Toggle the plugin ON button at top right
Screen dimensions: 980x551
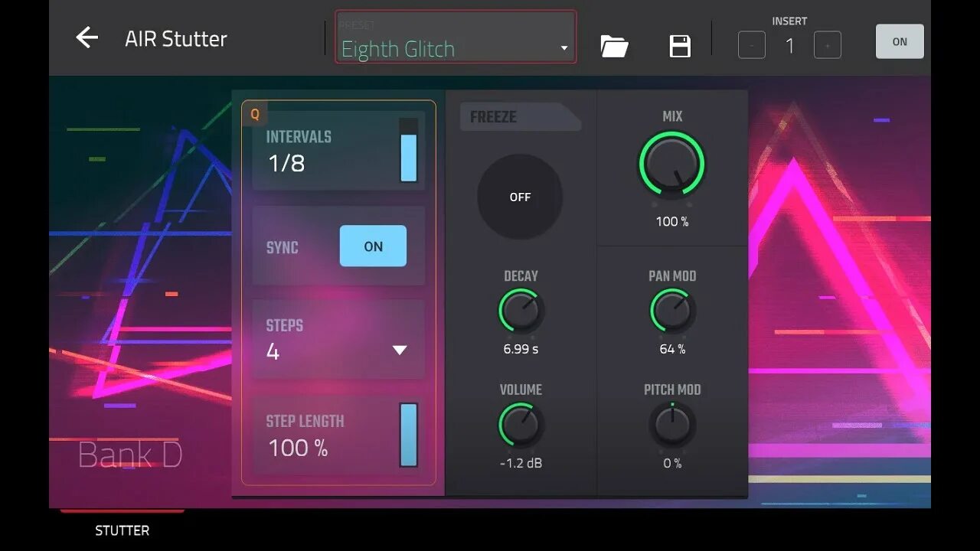pyautogui.click(x=900, y=41)
